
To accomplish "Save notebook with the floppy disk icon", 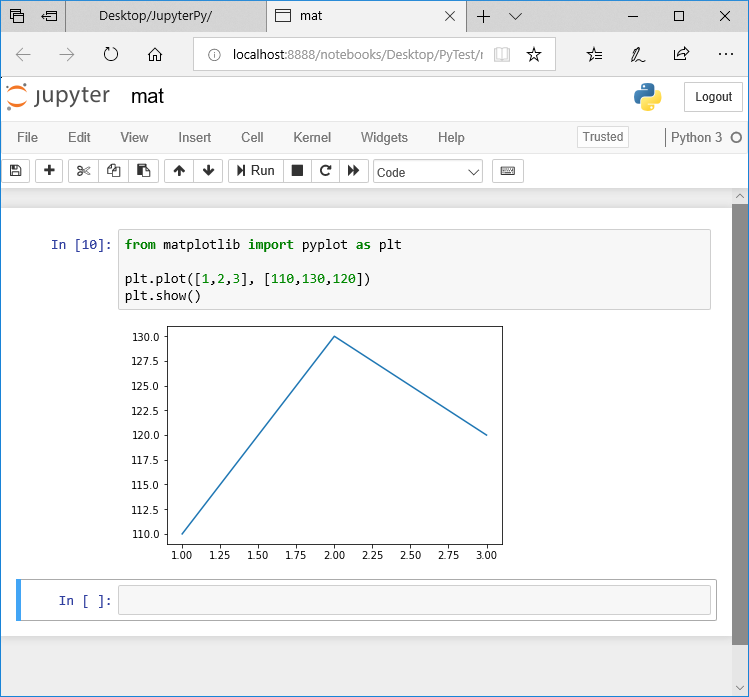I will 15,171.
